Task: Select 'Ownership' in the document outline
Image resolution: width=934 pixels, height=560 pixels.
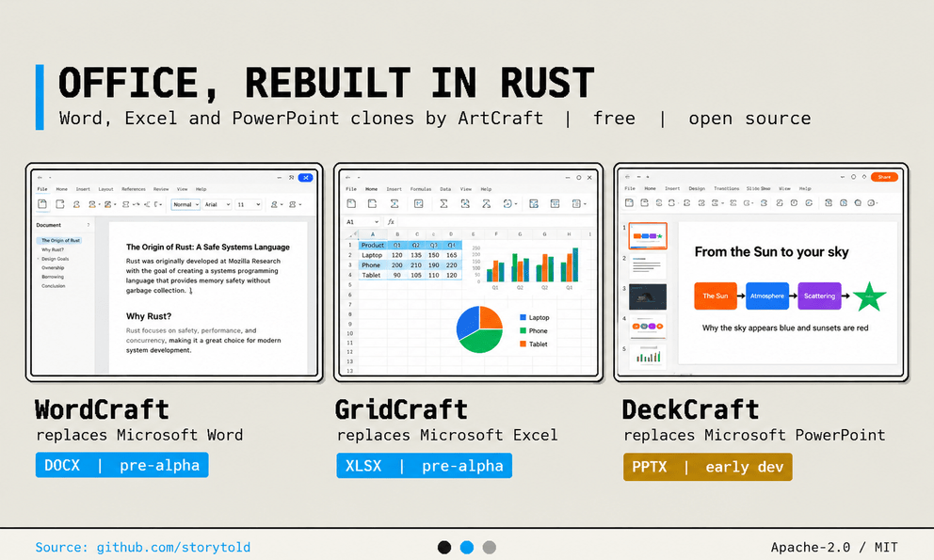Action: click(x=53, y=267)
